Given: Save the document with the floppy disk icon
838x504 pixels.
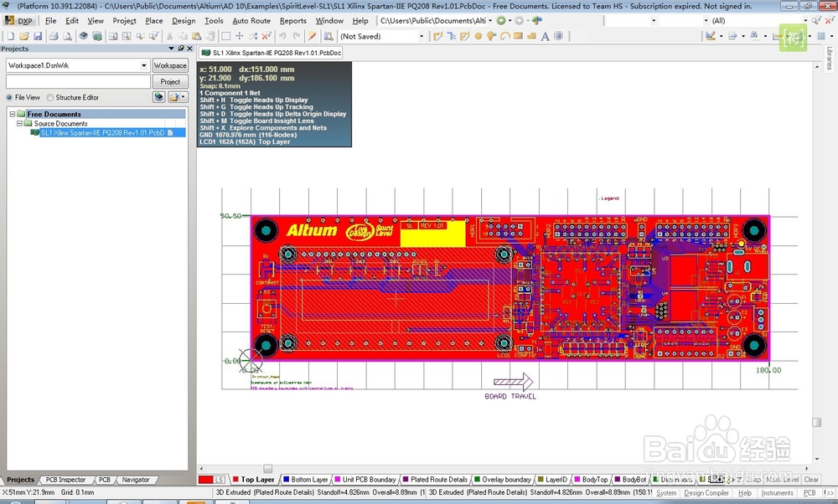Looking at the screenshot, I should (x=38, y=36).
